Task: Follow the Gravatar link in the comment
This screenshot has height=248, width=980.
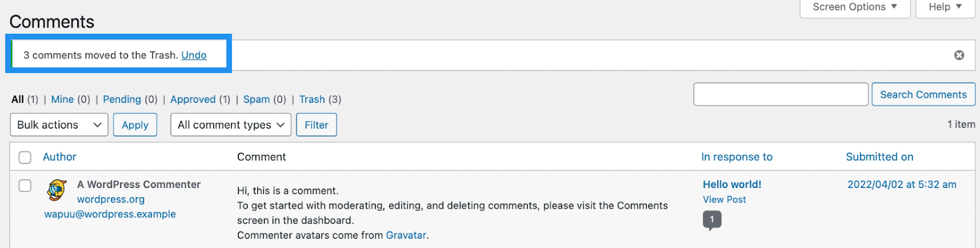Action: pyautogui.click(x=406, y=235)
